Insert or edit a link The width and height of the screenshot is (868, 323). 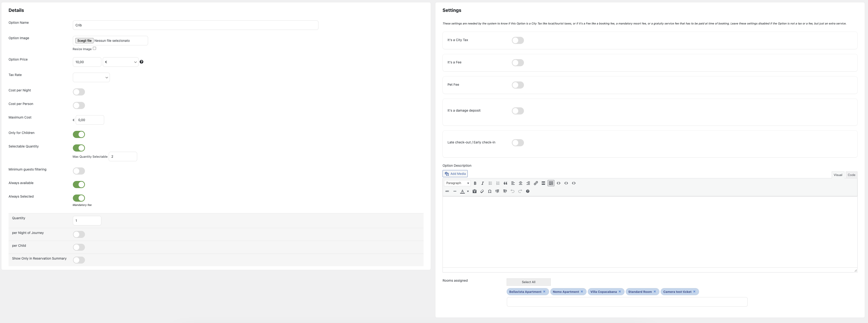(x=536, y=183)
